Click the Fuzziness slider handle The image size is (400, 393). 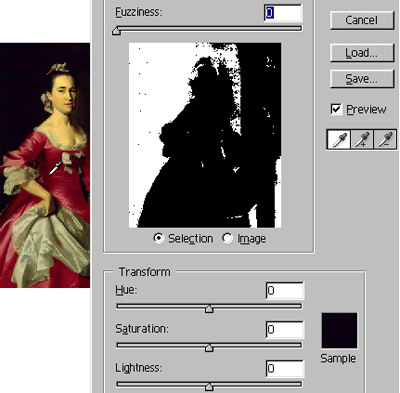(x=116, y=31)
